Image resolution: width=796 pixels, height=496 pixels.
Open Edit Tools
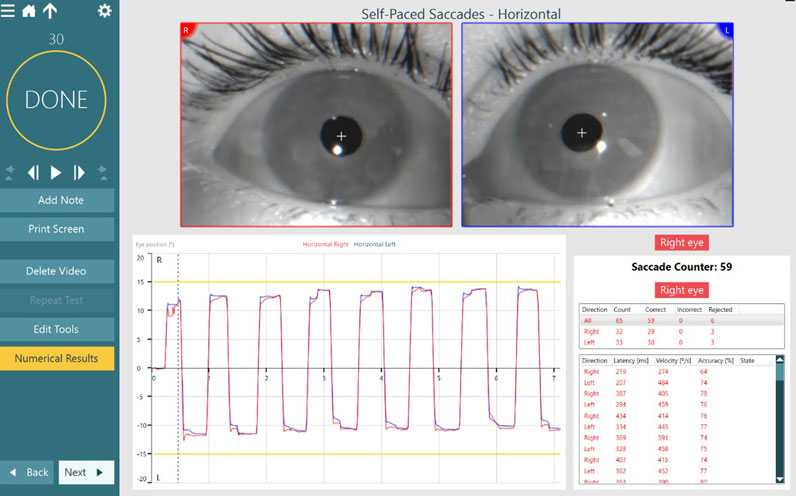pyautogui.click(x=57, y=329)
